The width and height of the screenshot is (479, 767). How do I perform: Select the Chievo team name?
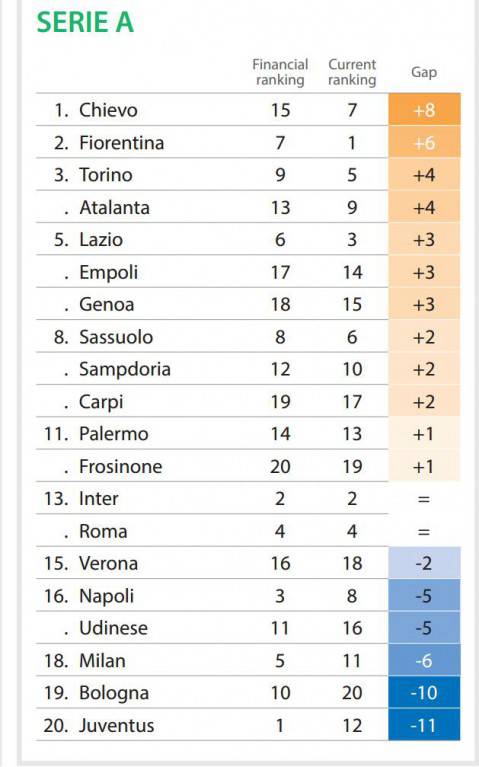(x=108, y=110)
